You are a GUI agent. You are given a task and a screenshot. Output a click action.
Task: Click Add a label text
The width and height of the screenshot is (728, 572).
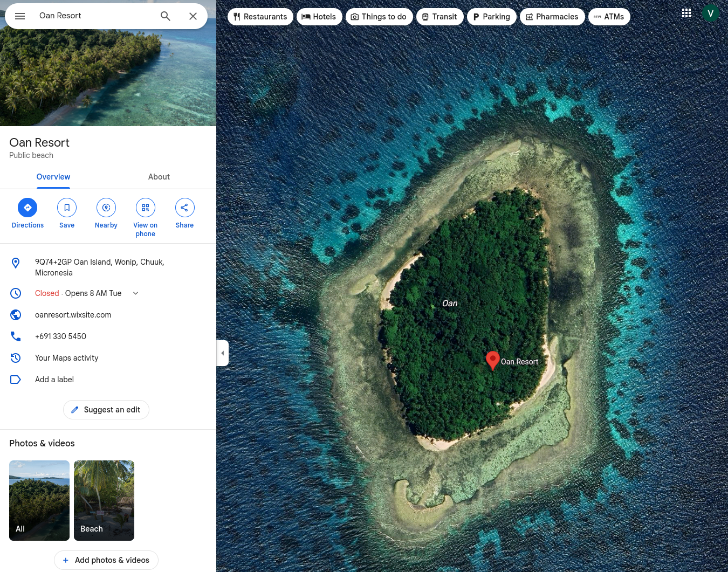pos(54,380)
